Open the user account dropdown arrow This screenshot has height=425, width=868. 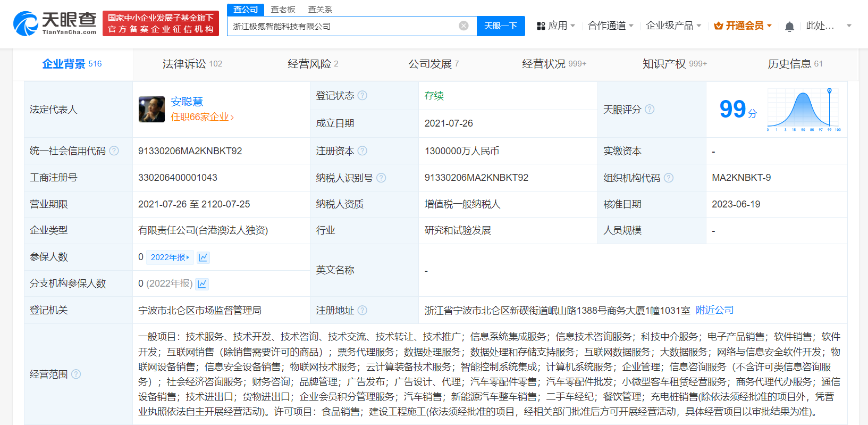pos(849,26)
